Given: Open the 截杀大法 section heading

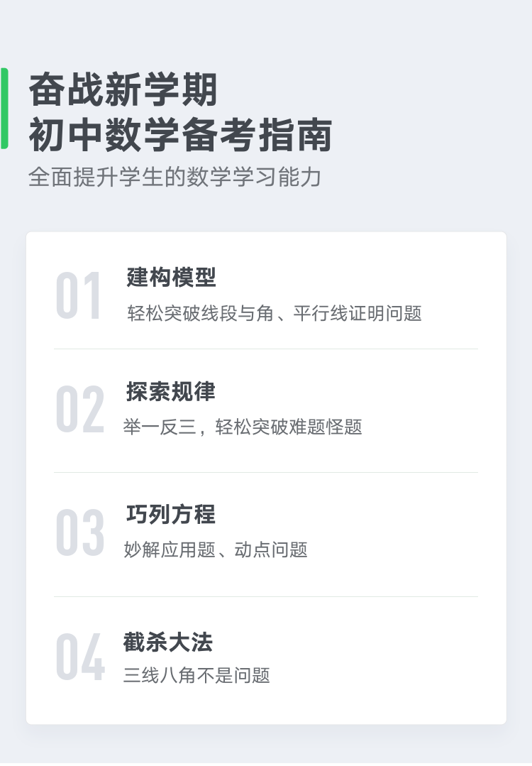Looking at the screenshot, I should pos(168,642).
